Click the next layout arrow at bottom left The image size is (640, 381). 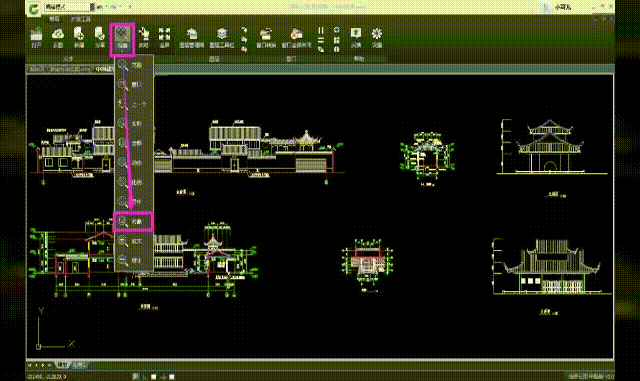coord(43,365)
